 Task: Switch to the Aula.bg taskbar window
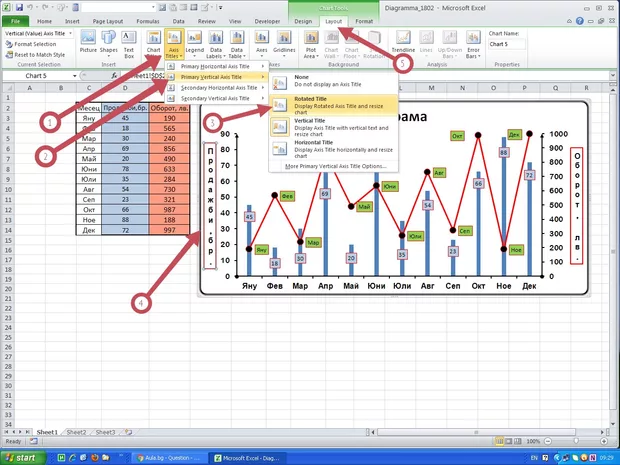click(x=168, y=458)
